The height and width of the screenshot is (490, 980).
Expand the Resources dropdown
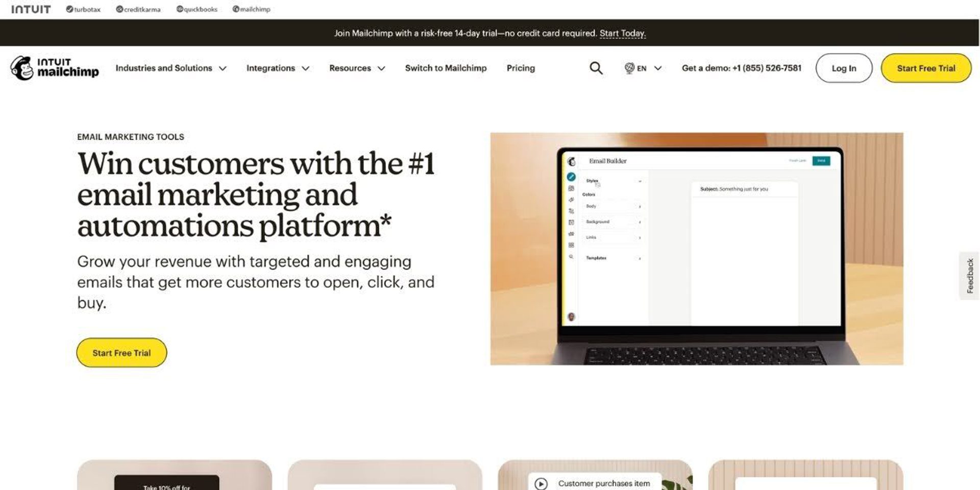click(x=357, y=68)
